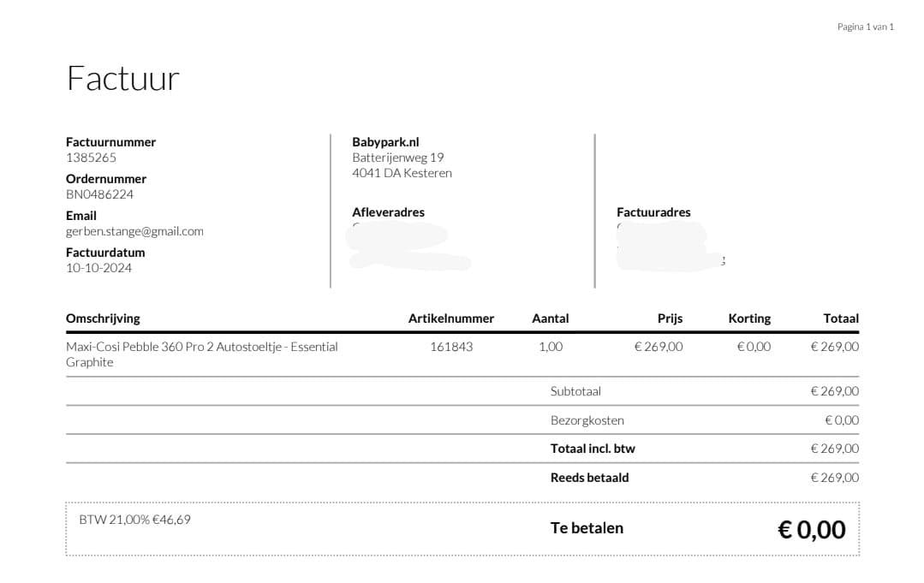This screenshot has width=924, height=583.
Task: Click the Subtotaal row amount
Action: pos(834,391)
